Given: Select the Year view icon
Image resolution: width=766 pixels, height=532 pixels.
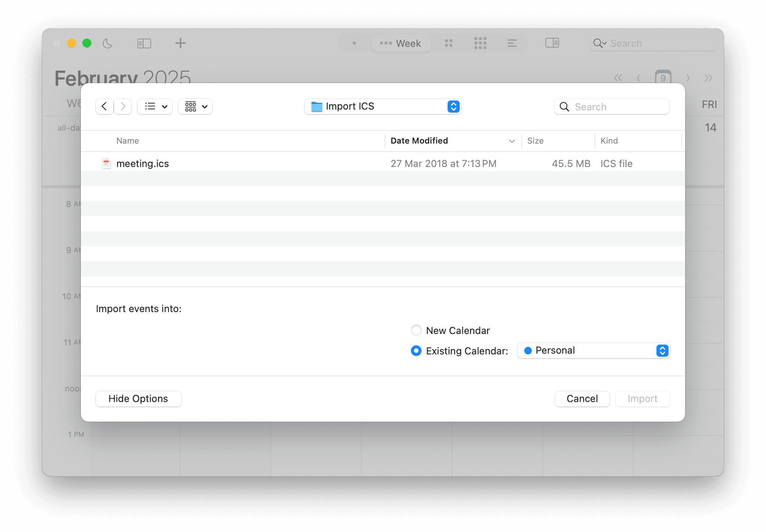Looking at the screenshot, I should point(480,43).
